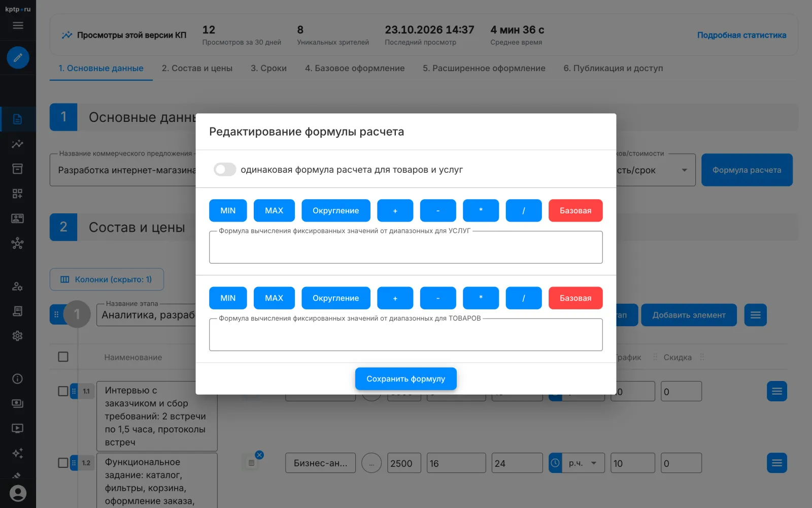Image resolution: width=812 pixels, height=508 pixels.
Task: Open the cost type dropdown arrow
Action: (x=684, y=170)
